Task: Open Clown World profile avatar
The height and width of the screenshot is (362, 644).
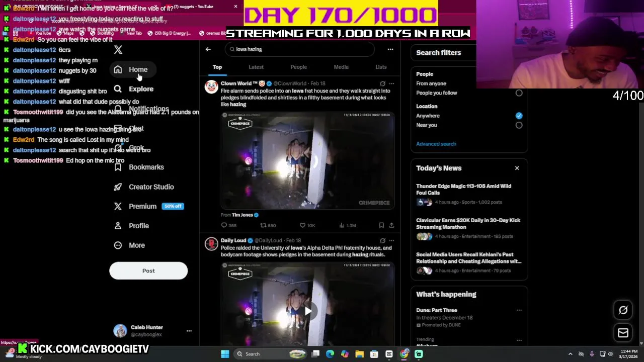Action: pyautogui.click(x=211, y=87)
